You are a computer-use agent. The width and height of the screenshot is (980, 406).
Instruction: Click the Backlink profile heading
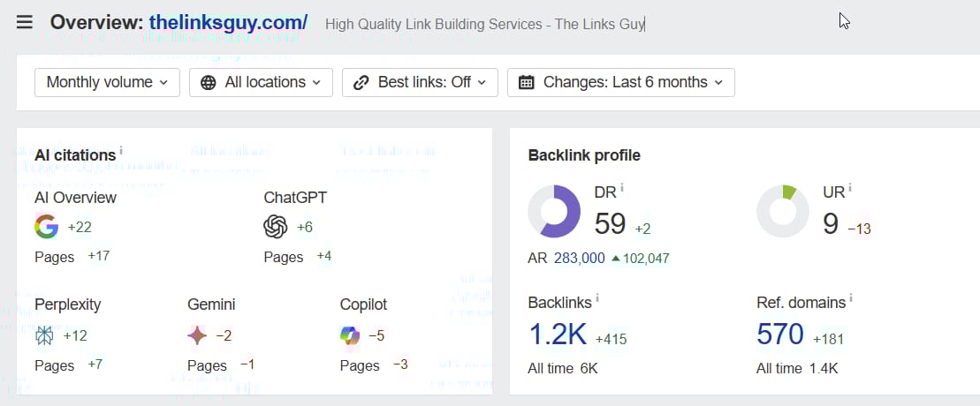tap(584, 155)
